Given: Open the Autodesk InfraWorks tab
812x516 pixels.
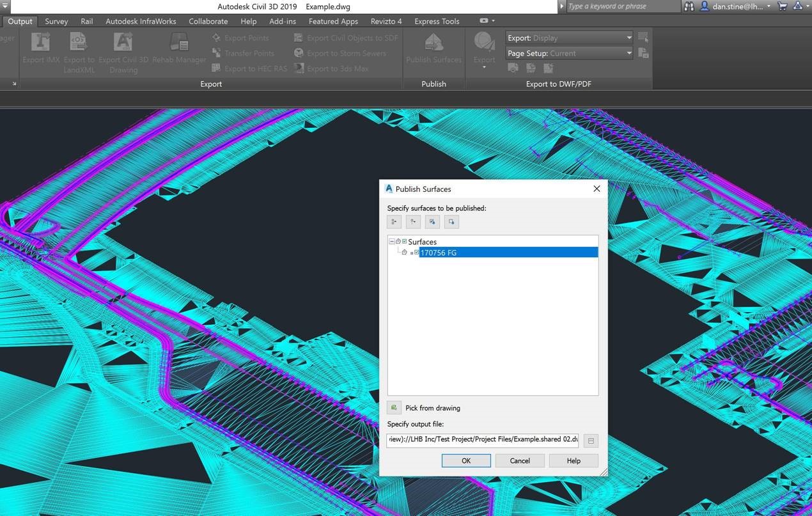Looking at the screenshot, I should click(141, 21).
